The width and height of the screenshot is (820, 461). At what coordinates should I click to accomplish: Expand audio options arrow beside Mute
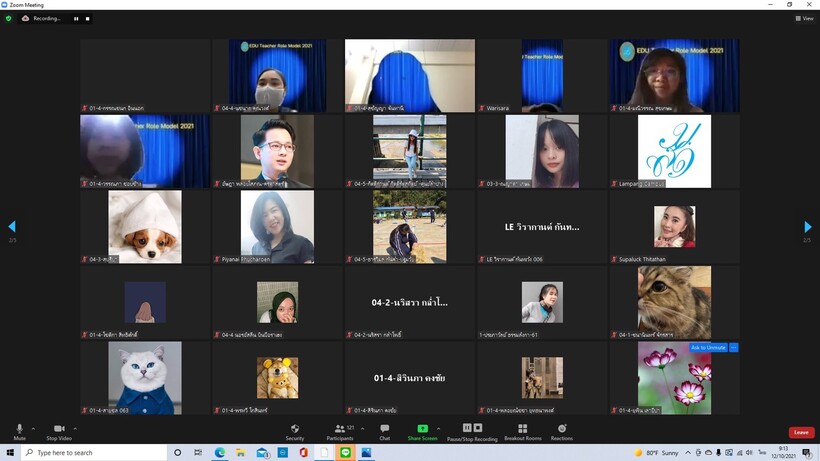(32, 428)
